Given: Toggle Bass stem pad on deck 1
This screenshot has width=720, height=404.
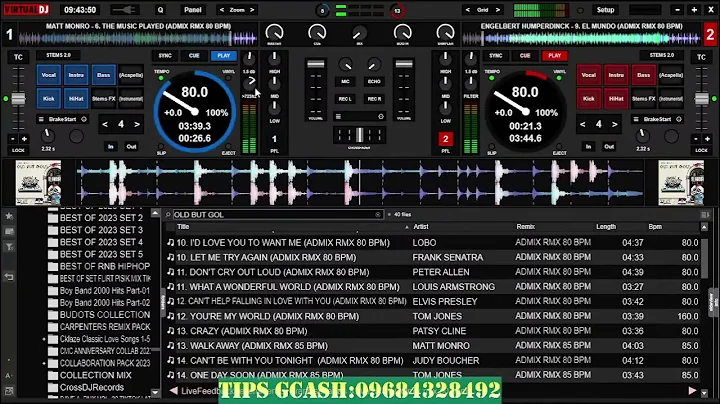Looking at the screenshot, I should 103,75.
